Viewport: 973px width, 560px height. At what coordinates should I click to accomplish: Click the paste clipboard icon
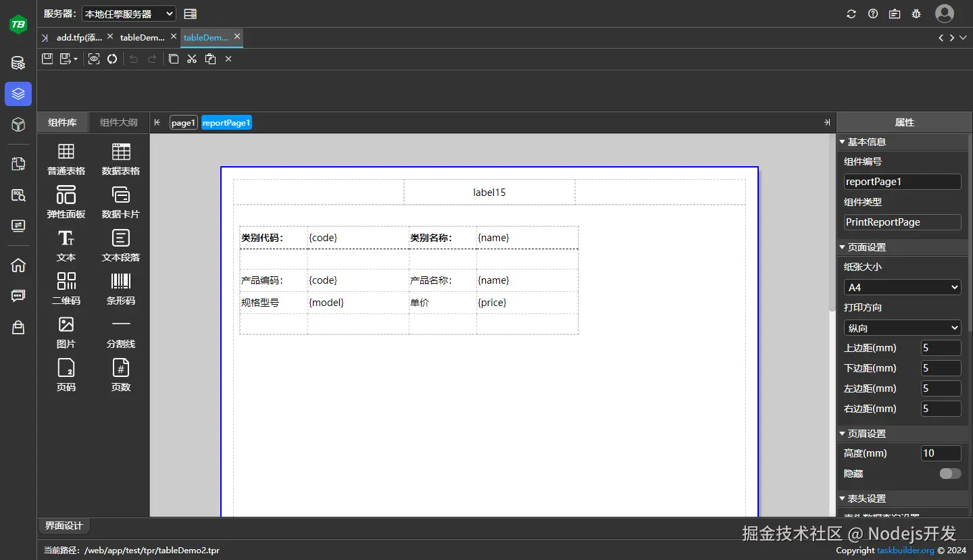pos(210,59)
